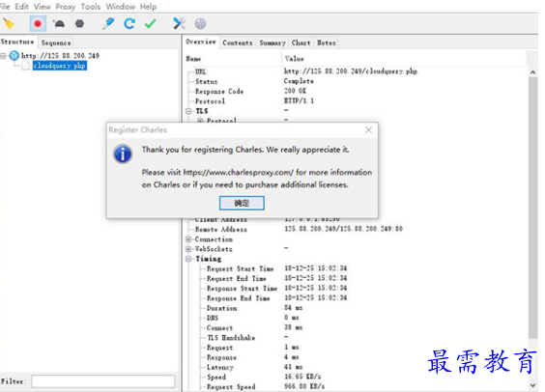Switch to the Sequence tab

(x=56, y=42)
